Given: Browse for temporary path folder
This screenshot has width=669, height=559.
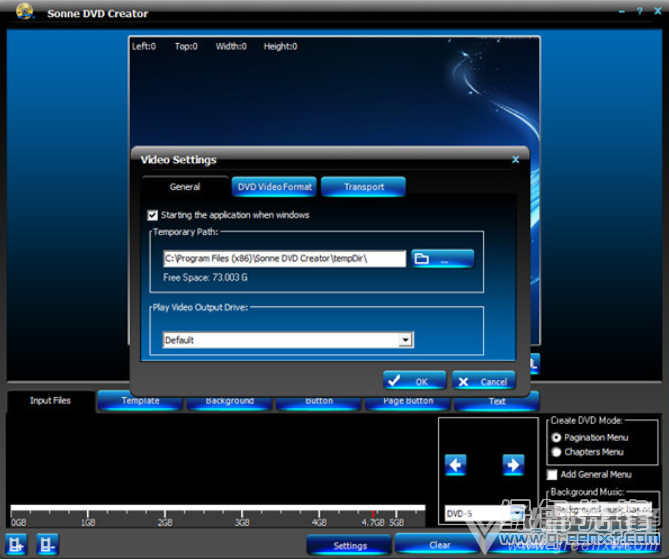Looking at the screenshot, I should (x=443, y=259).
